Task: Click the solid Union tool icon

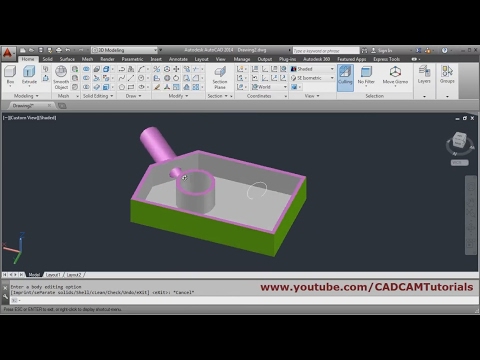Action: tap(86, 69)
